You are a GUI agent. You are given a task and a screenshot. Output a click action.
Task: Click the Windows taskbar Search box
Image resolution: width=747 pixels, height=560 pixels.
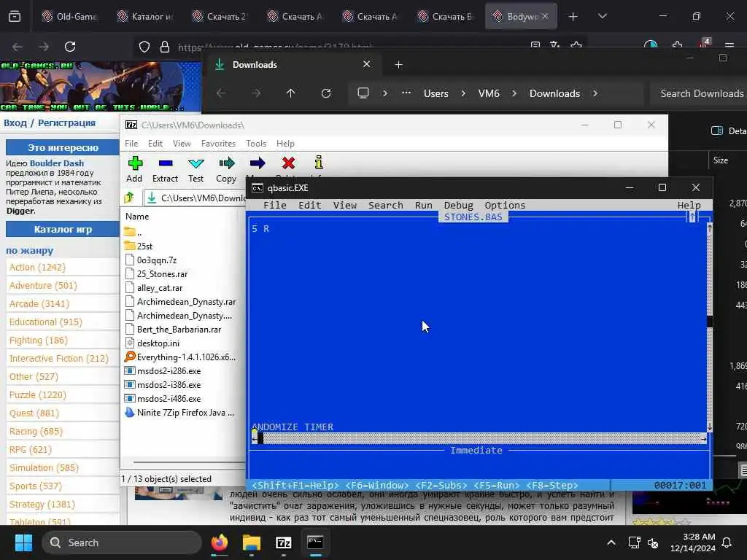point(122,542)
